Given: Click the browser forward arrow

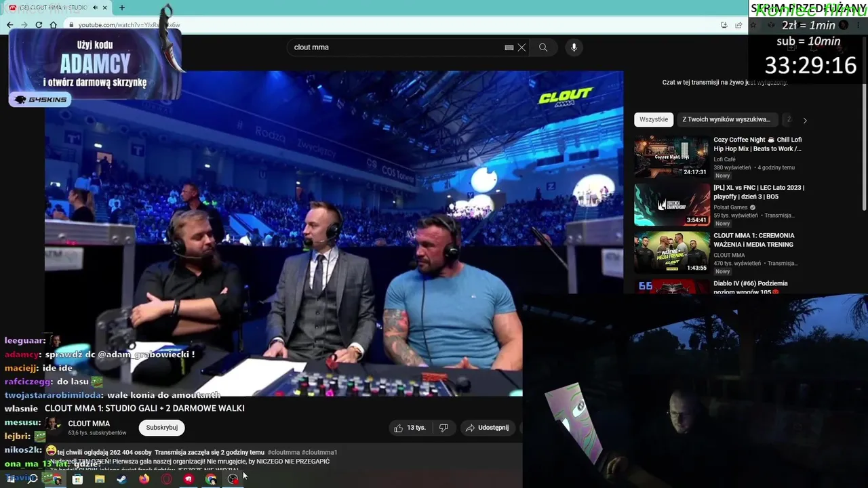Looking at the screenshot, I should pyautogui.click(x=24, y=25).
